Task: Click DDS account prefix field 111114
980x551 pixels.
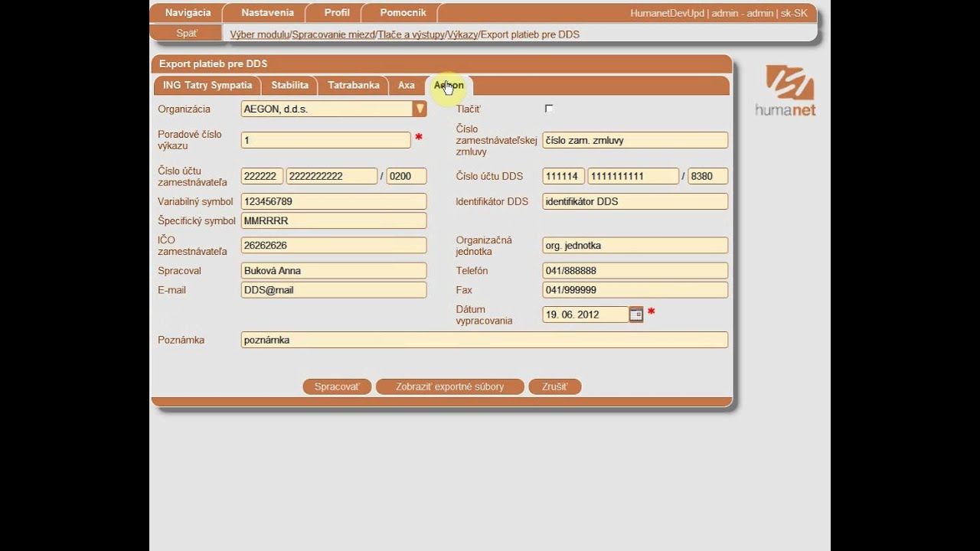Action: click(563, 176)
